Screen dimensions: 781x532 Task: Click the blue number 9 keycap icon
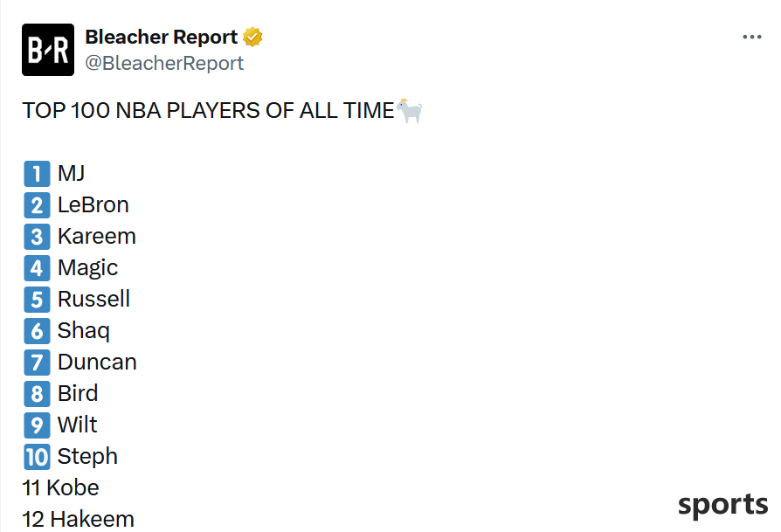click(37, 425)
